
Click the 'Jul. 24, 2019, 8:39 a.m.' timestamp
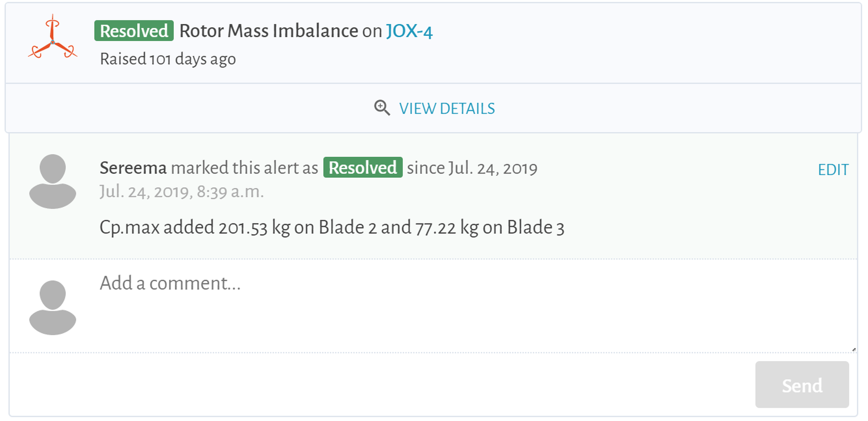(x=181, y=192)
